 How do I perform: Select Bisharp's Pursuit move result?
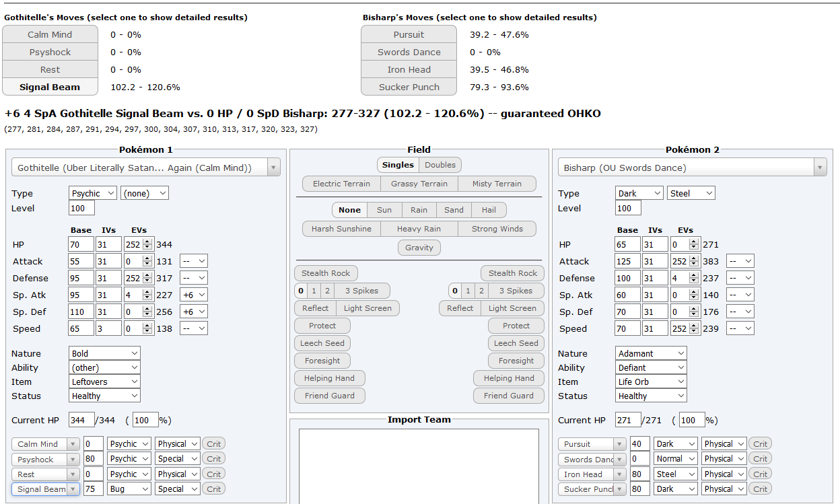click(x=409, y=34)
